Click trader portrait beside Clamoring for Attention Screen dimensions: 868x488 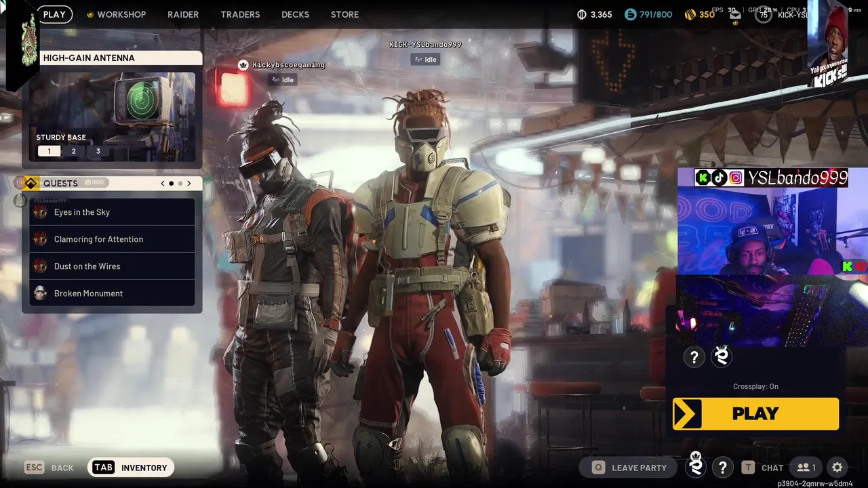coord(41,239)
